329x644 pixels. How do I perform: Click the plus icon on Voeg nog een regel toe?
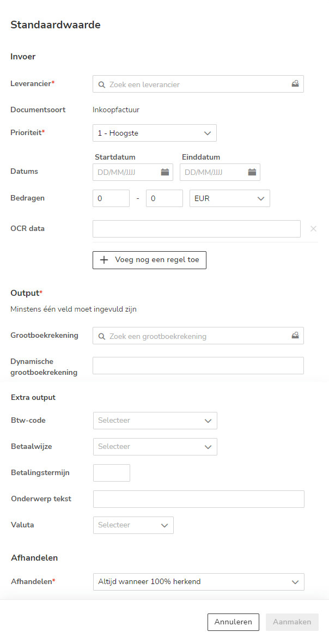point(105,260)
